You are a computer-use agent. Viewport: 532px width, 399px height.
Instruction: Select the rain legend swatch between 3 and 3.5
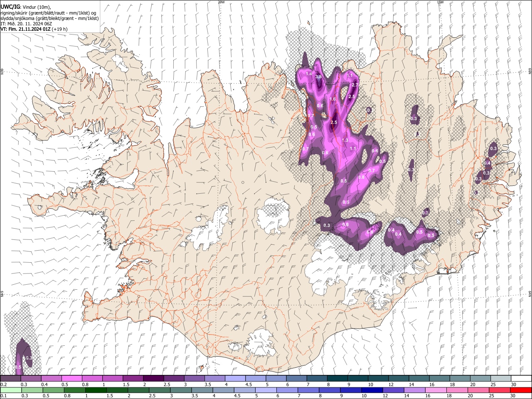click(x=181, y=390)
